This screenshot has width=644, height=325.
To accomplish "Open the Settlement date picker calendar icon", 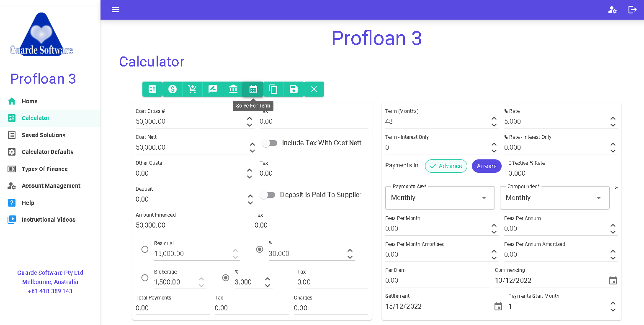I will (x=498, y=306).
